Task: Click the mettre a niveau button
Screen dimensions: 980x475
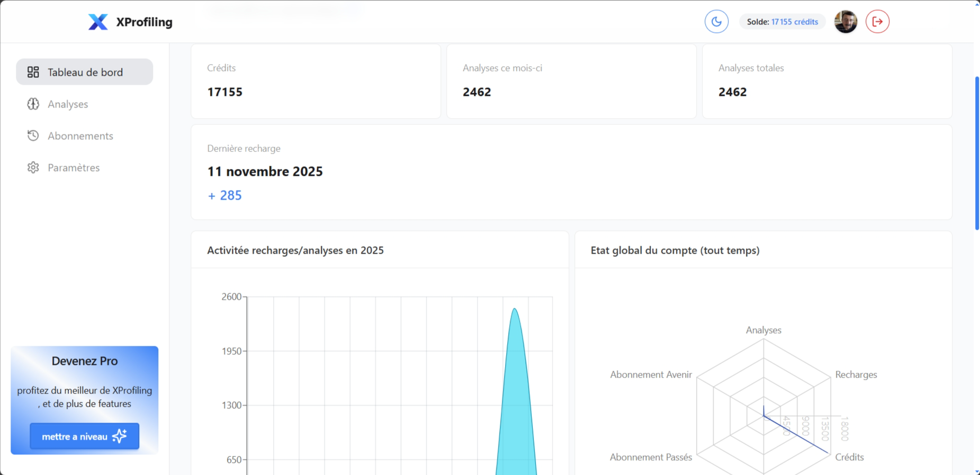Action: tap(85, 436)
